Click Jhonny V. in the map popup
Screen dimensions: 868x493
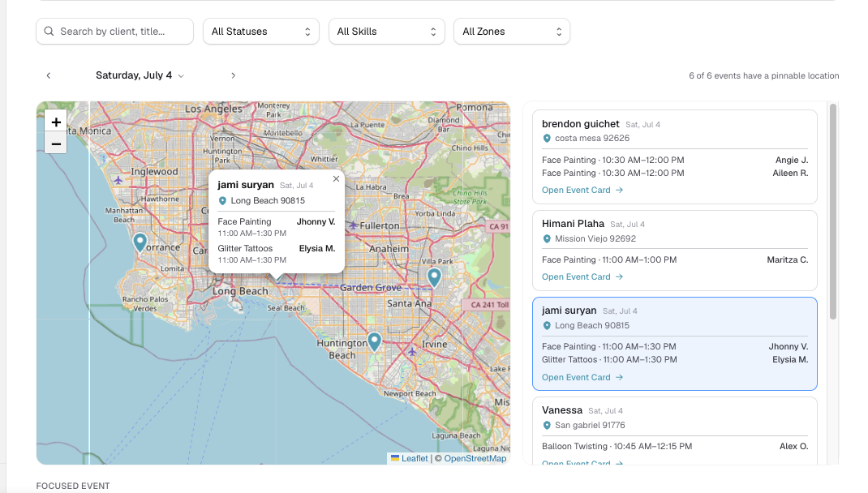coord(316,221)
